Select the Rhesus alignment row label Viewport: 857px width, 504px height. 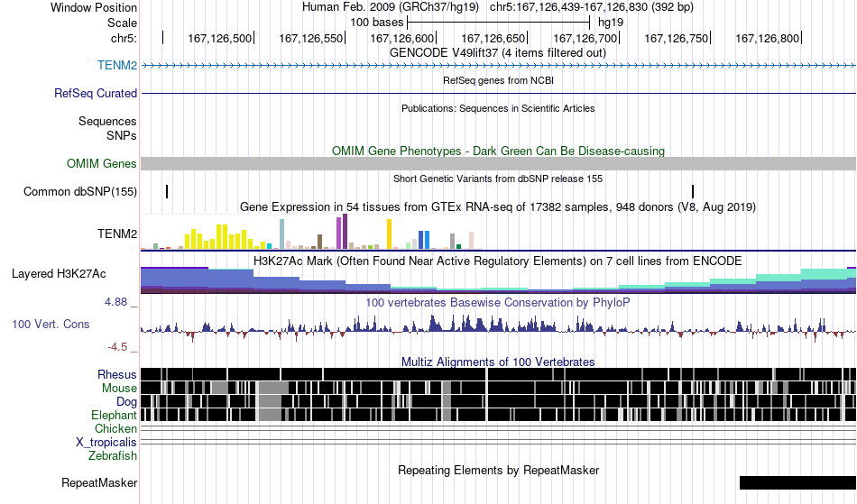(x=117, y=374)
